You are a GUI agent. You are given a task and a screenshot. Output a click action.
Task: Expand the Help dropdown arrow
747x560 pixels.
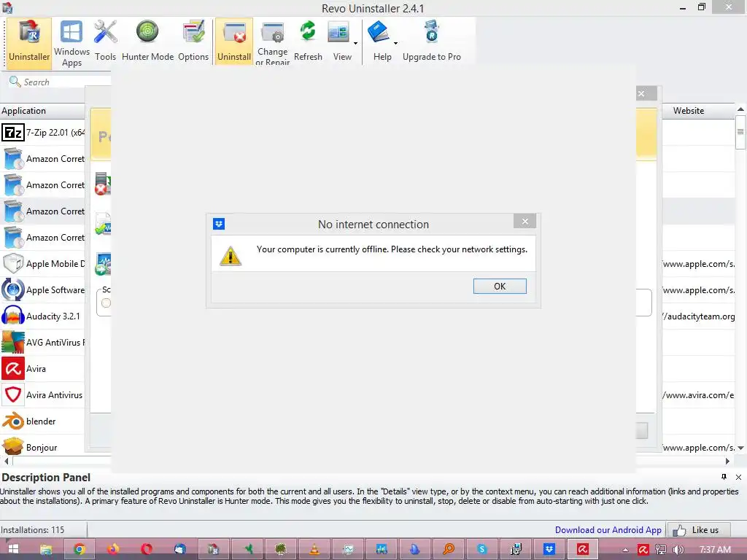click(395, 43)
